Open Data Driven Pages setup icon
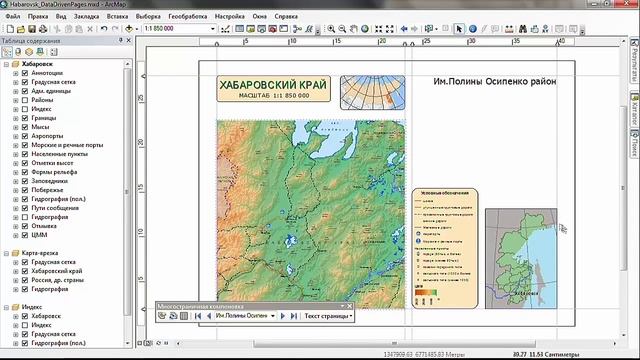The height and width of the screenshot is (360, 640). tap(162, 316)
